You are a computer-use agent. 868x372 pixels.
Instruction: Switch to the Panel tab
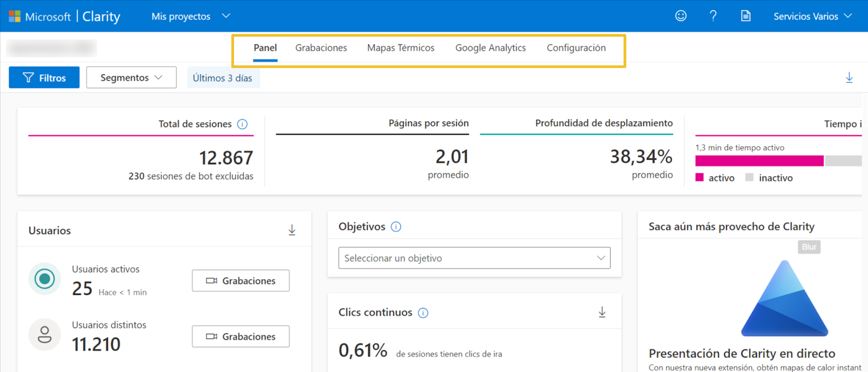[265, 48]
